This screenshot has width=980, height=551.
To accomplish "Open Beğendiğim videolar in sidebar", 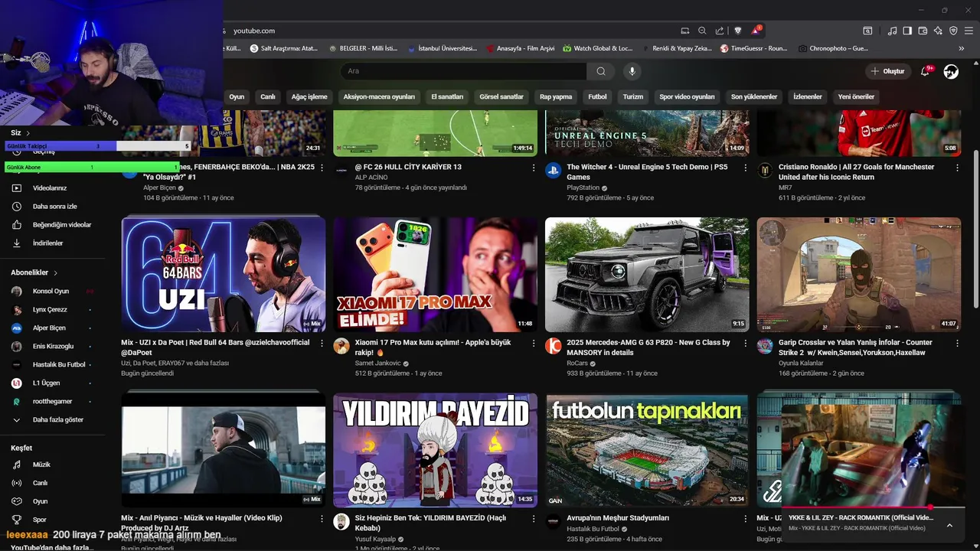I will pos(61,225).
